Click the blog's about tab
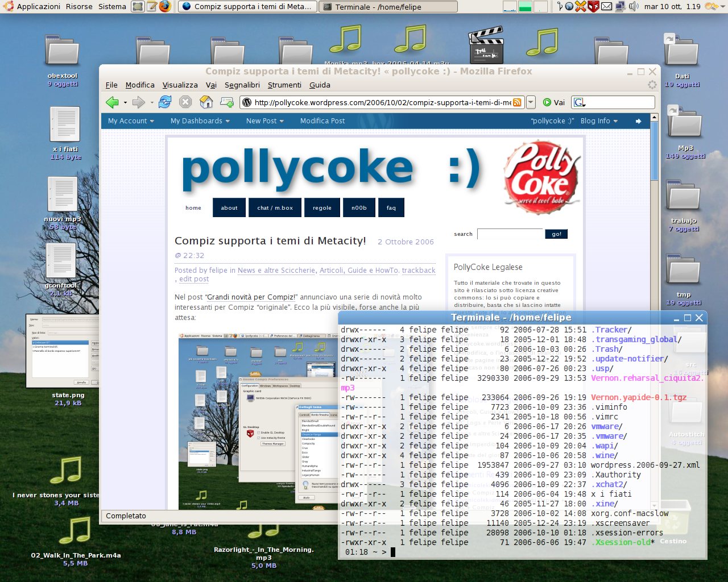The width and height of the screenshot is (728, 582). [x=229, y=207]
